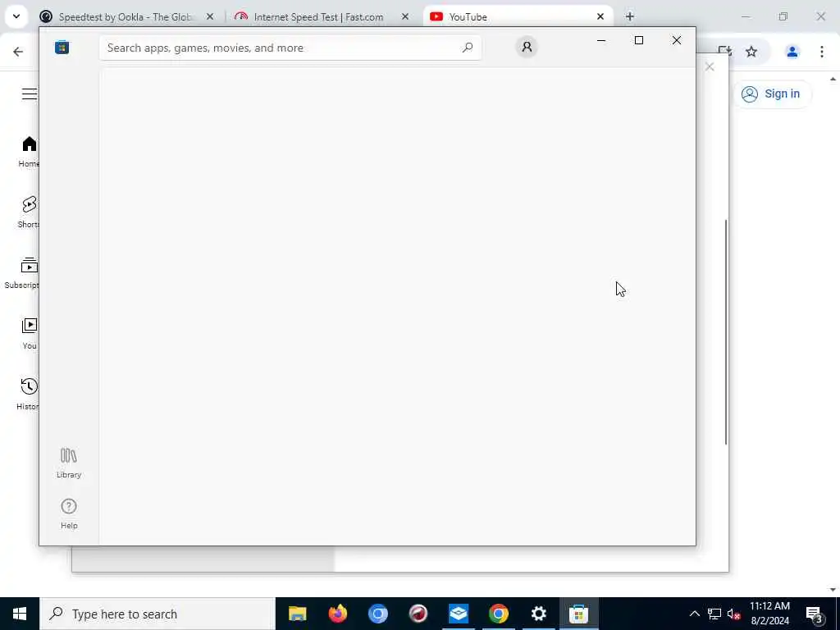840x630 pixels.
Task: Open red sphere app on taskbar
Action: click(x=418, y=614)
